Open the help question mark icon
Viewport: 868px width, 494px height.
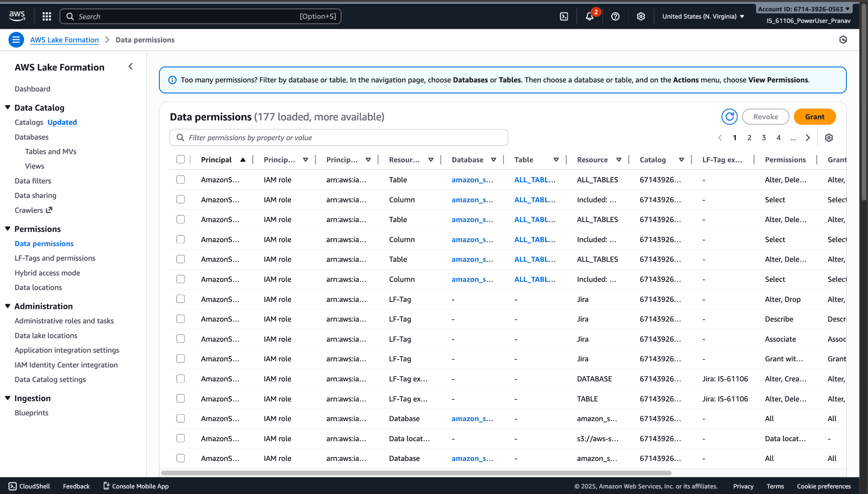615,16
